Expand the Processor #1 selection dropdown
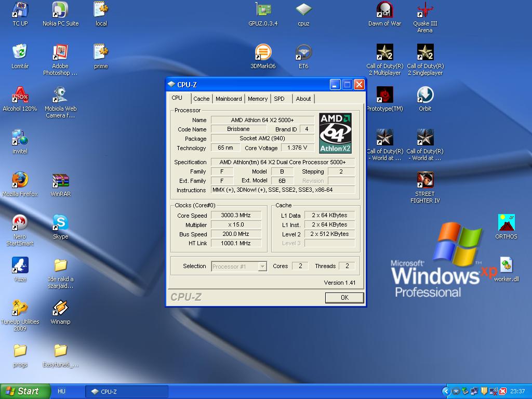 262,267
